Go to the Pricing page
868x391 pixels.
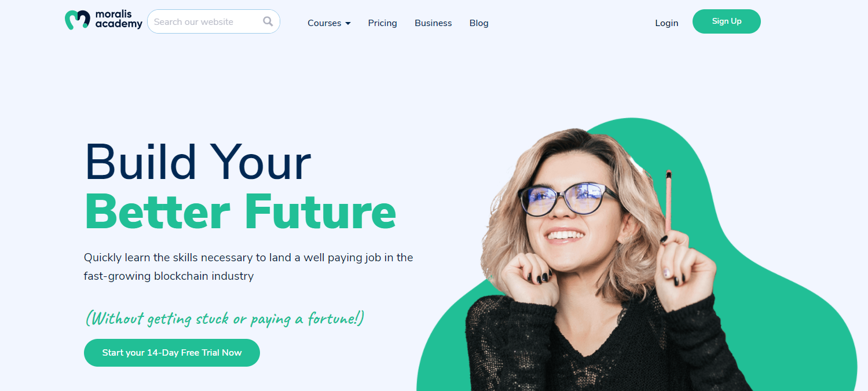point(382,23)
